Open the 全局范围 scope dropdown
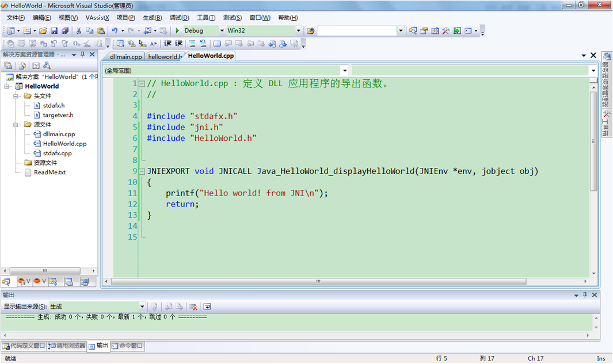 point(344,71)
